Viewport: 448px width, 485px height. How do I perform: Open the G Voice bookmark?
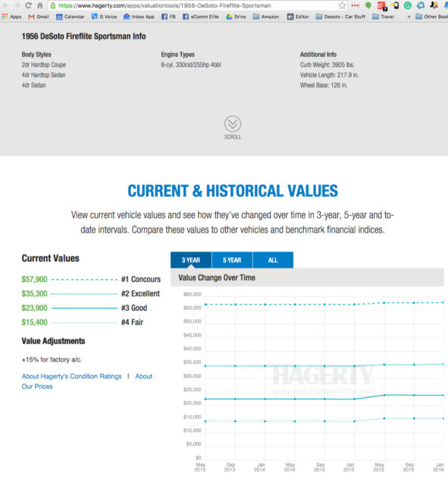coord(104,17)
